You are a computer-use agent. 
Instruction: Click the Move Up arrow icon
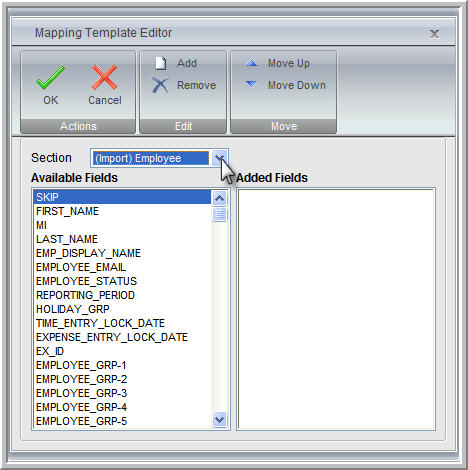point(252,63)
